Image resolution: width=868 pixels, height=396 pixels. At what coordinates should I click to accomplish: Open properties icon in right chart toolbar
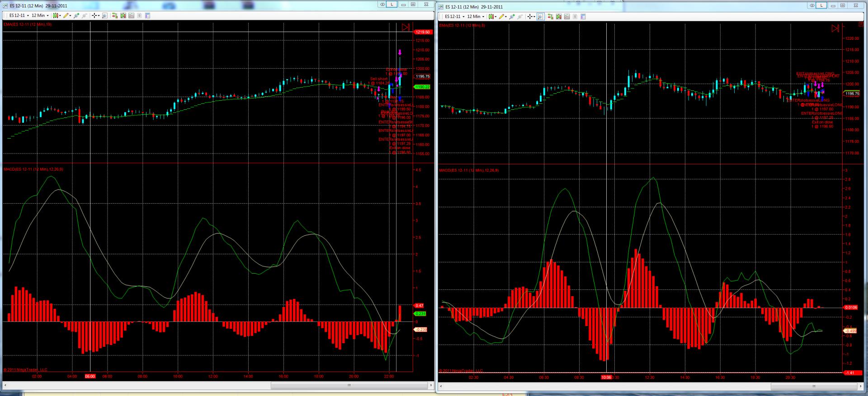coord(583,17)
